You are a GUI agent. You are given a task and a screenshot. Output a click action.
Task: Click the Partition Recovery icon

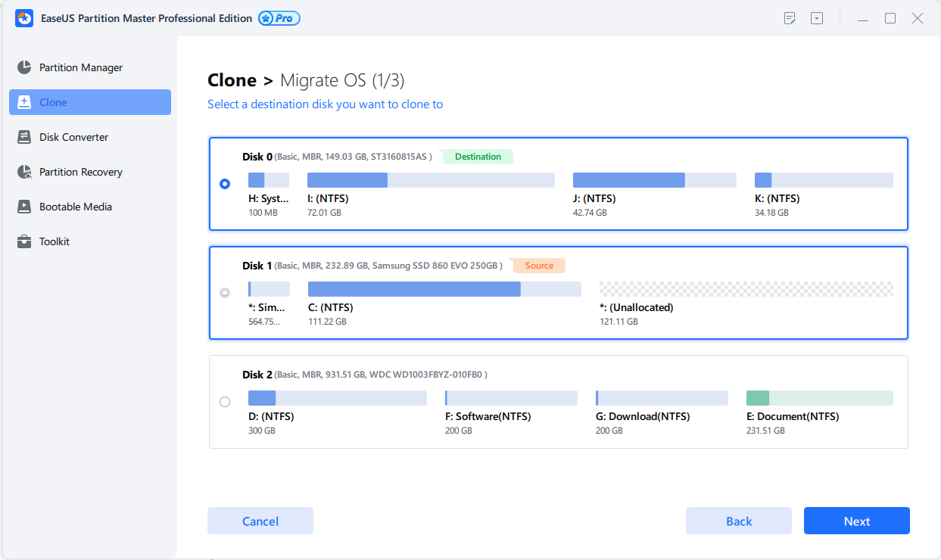[x=24, y=172]
